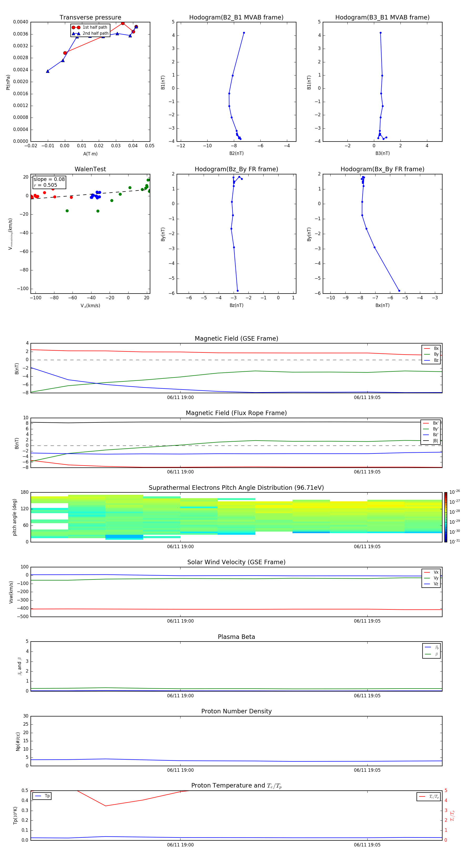This screenshot has height=868, width=473.
Task: Click the '-400' tick on Solar Wind axis
Action: 23,609
